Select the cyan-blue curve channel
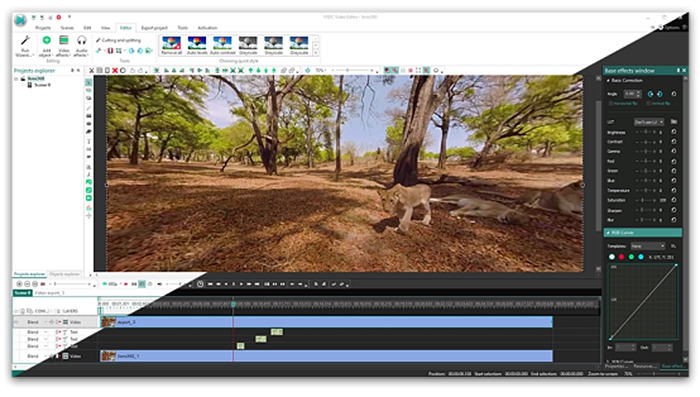 click(x=641, y=257)
